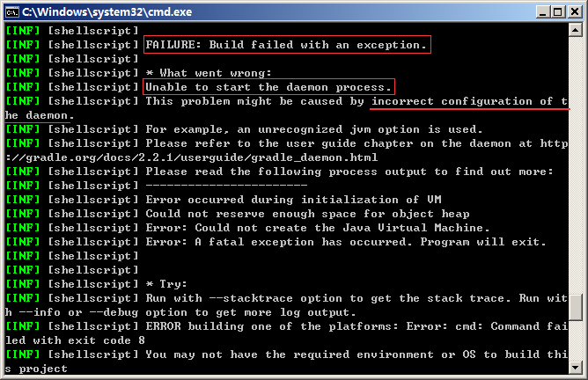The width and height of the screenshot is (588, 380).
Task: Click the '* What went wrong:' line
Action: [x=209, y=73]
